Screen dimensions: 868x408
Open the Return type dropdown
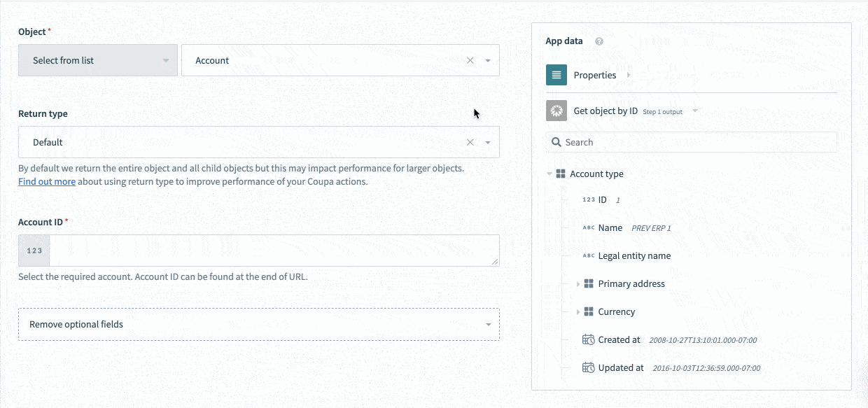click(x=487, y=142)
